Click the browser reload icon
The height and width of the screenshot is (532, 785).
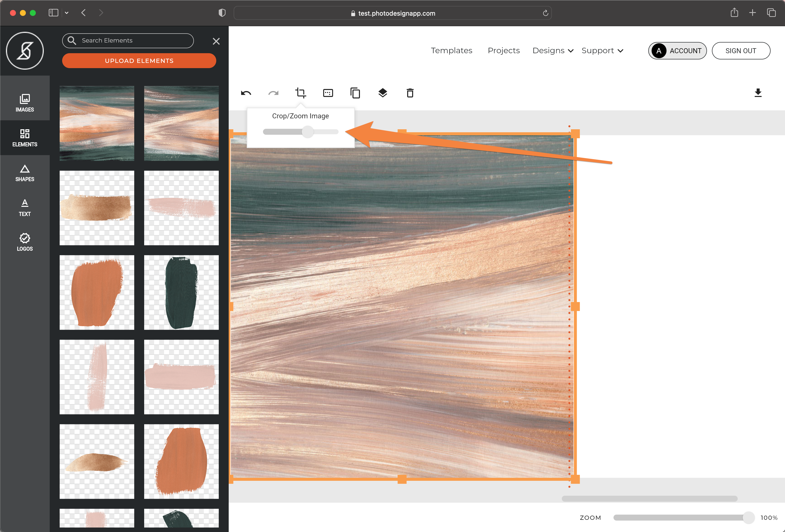click(545, 13)
